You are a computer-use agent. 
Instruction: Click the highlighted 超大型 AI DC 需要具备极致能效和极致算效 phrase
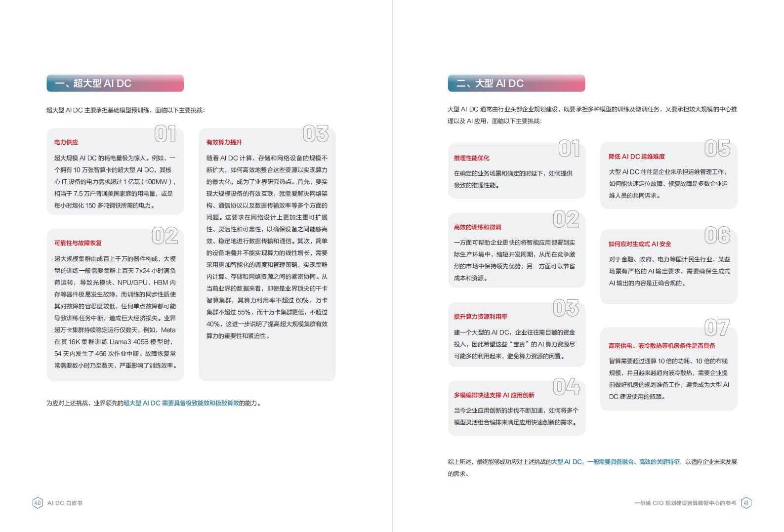(x=181, y=403)
